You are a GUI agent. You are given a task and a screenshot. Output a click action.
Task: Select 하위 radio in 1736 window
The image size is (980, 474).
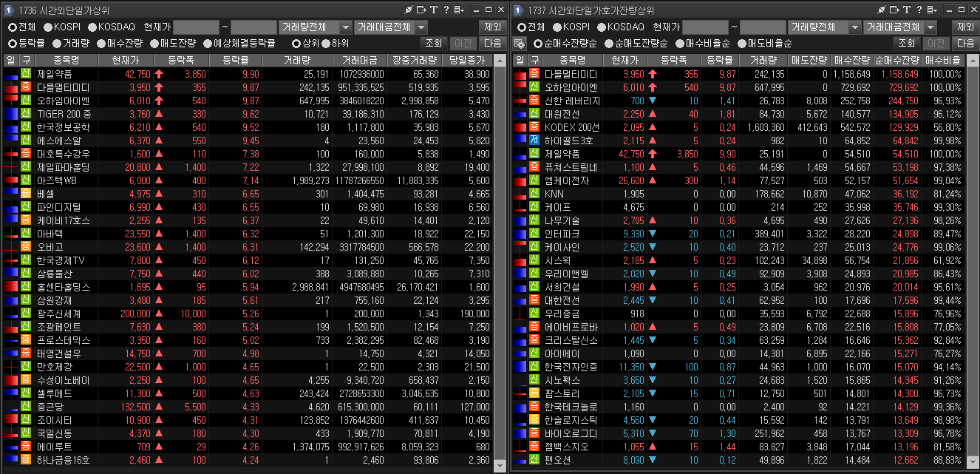click(x=325, y=44)
